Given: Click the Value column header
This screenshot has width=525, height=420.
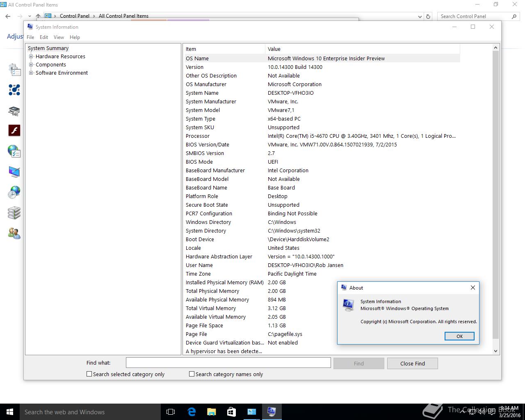Looking at the screenshot, I should point(363,49).
